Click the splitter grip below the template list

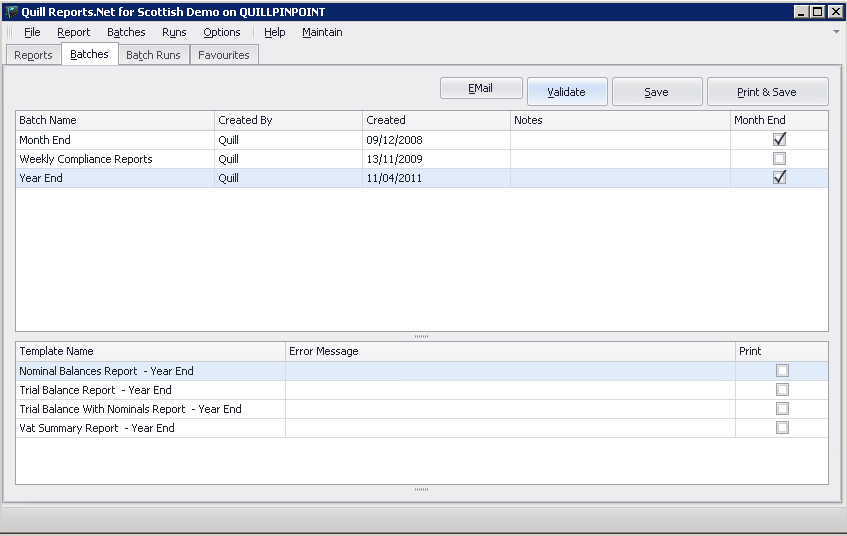(x=421, y=490)
